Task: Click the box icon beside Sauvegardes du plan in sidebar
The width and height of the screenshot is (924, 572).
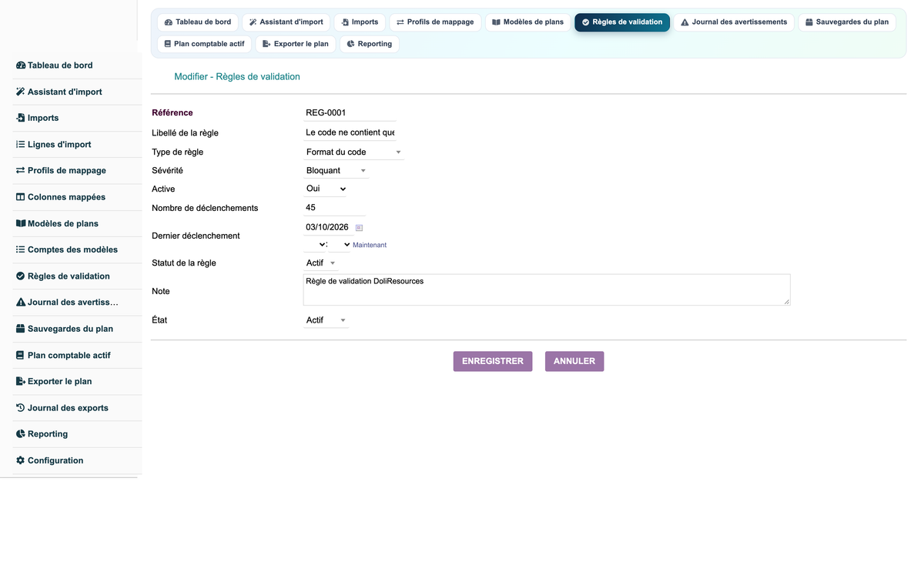Action: [21, 329]
